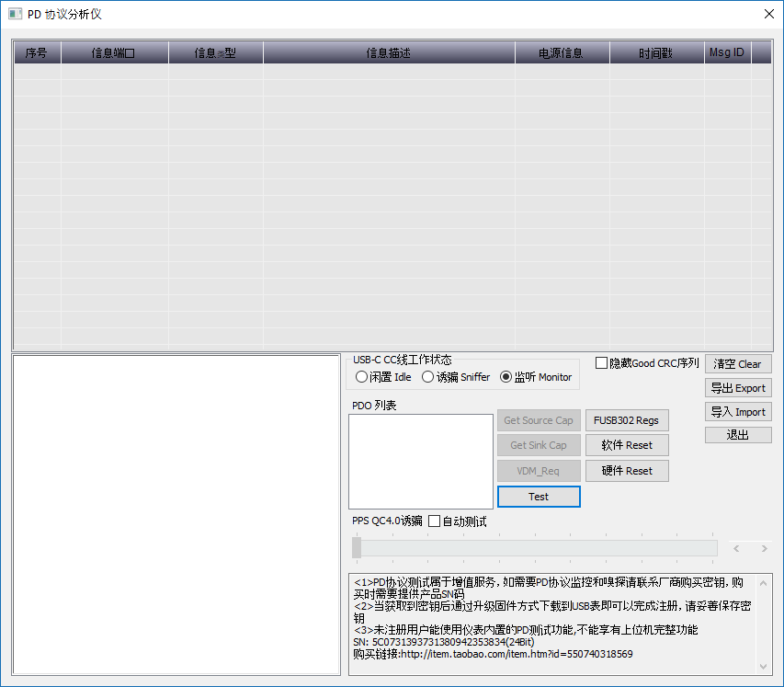This screenshot has width=784, height=687.
Task: Click the Msg ID column header
Action: coord(728,52)
